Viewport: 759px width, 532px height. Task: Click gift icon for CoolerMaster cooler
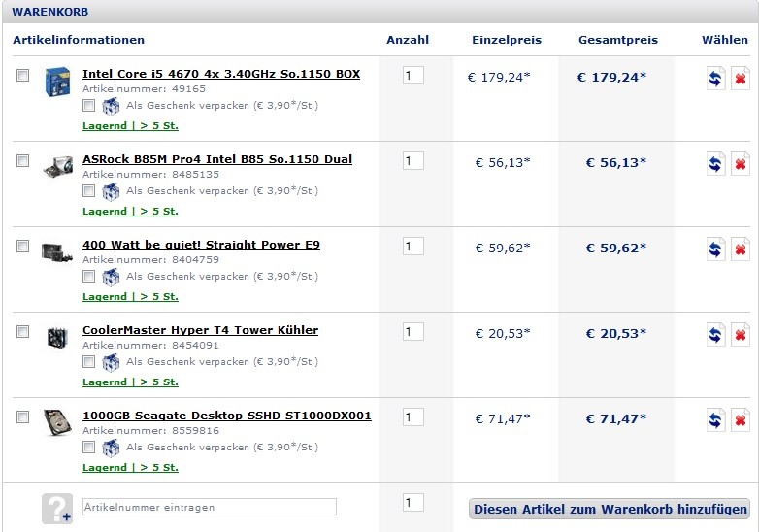coord(111,362)
